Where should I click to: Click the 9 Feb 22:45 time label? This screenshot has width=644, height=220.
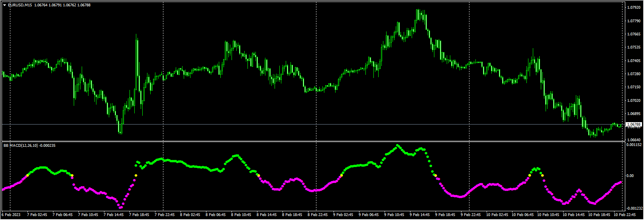470,215
